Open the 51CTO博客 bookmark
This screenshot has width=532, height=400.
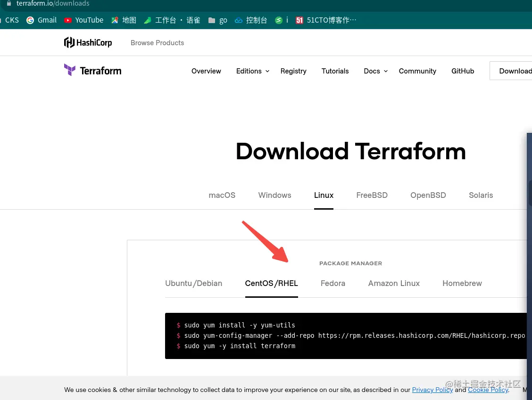(x=326, y=20)
